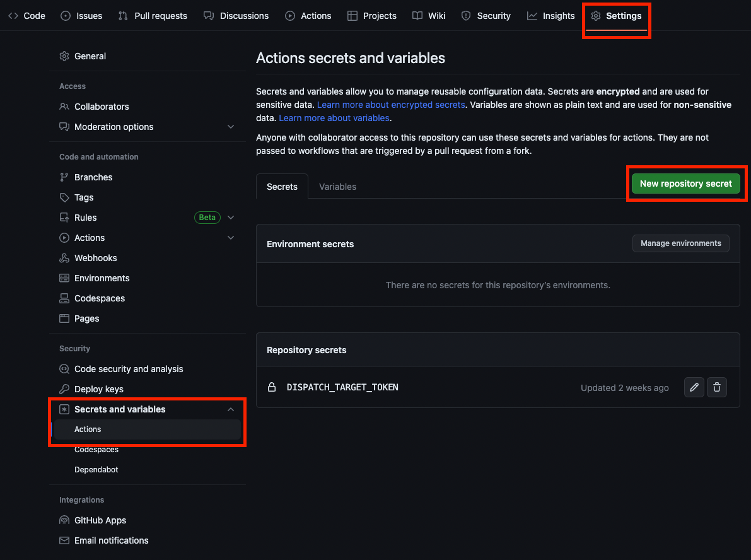Click the "Updated 2 weeks ago" text
Screen dimensions: 751x560
tap(624, 388)
